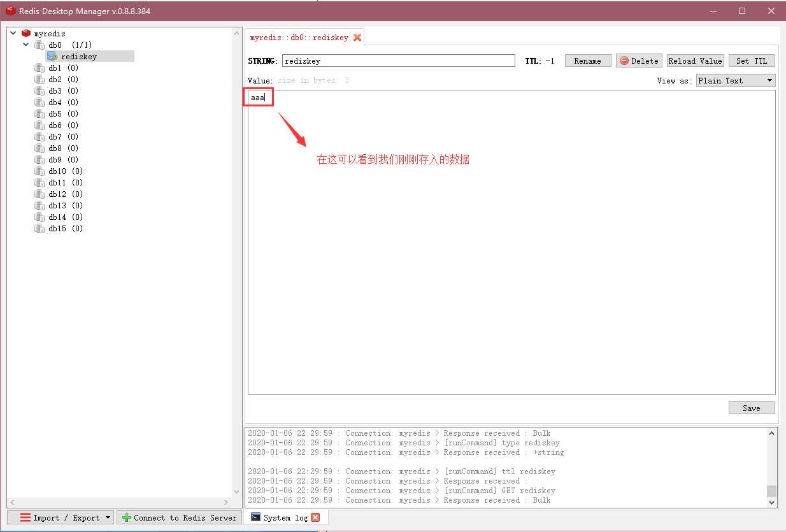Screen dimensions: 786x532
Task: Delete the rediskey key
Action: [x=639, y=61]
